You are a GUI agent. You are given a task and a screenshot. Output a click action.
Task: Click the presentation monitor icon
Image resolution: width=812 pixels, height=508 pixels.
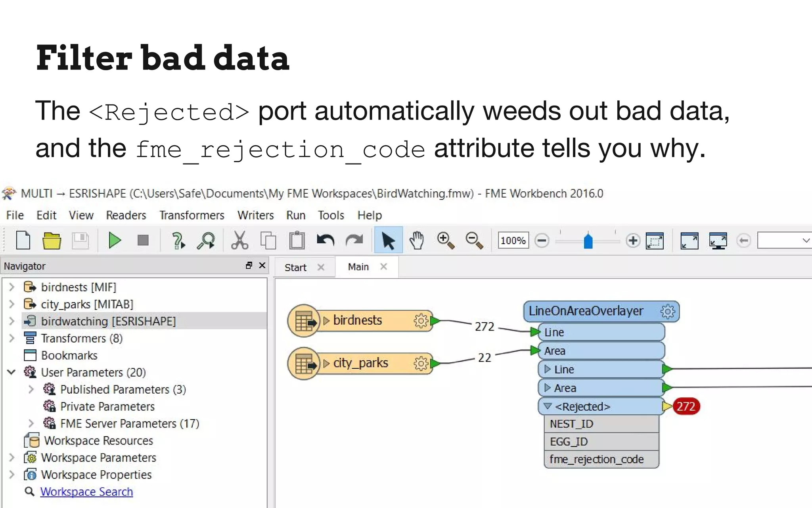coord(718,241)
